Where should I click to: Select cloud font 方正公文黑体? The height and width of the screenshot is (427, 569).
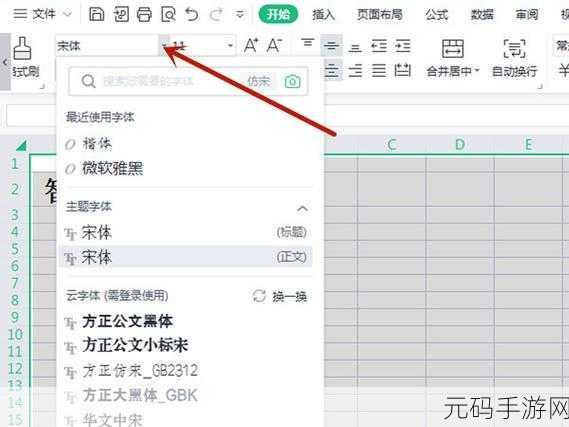tap(127, 321)
